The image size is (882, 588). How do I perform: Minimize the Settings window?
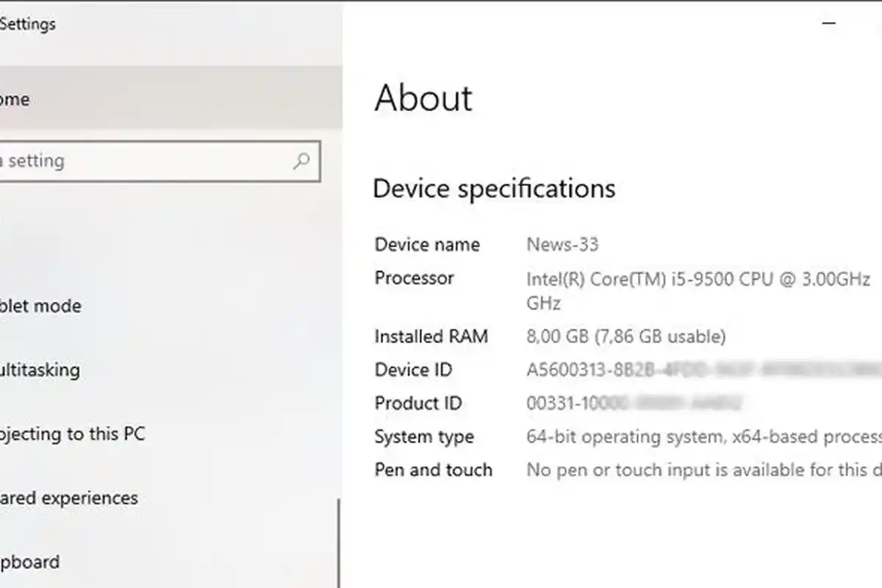[829, 23]
